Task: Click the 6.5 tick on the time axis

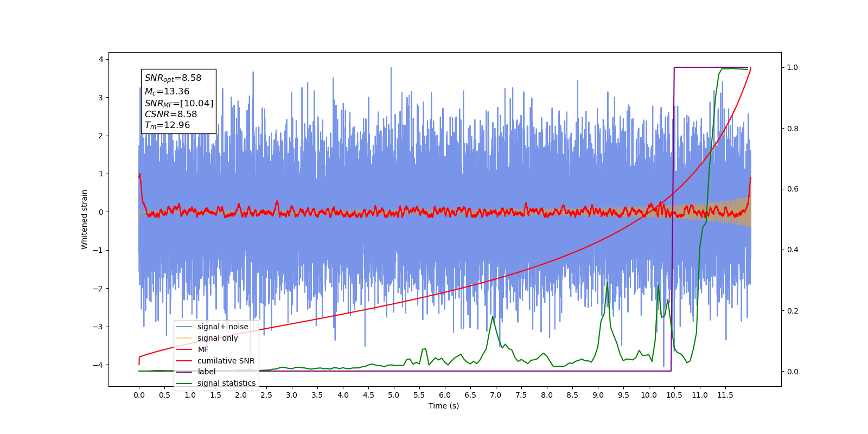Action: pos(470,395)
